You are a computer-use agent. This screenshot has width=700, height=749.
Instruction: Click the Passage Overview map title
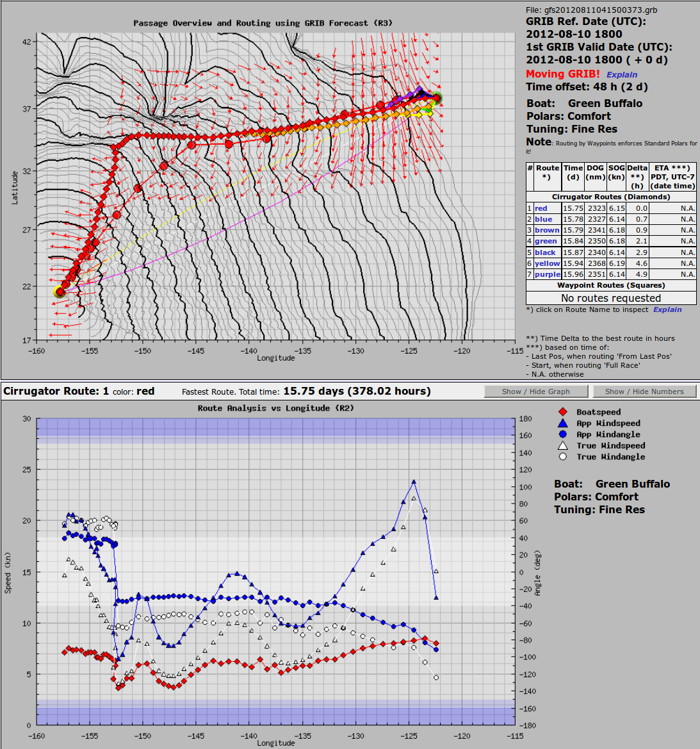263,23
